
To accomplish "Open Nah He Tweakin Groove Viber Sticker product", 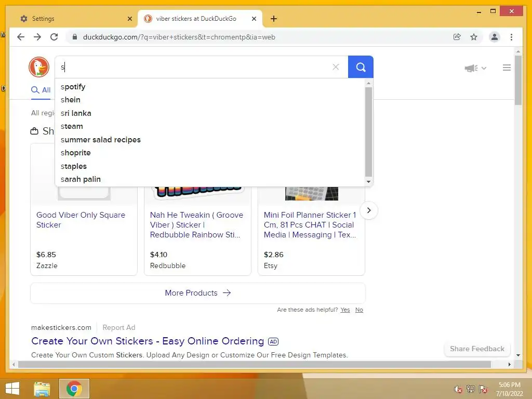I will click(x=197, y=224).
